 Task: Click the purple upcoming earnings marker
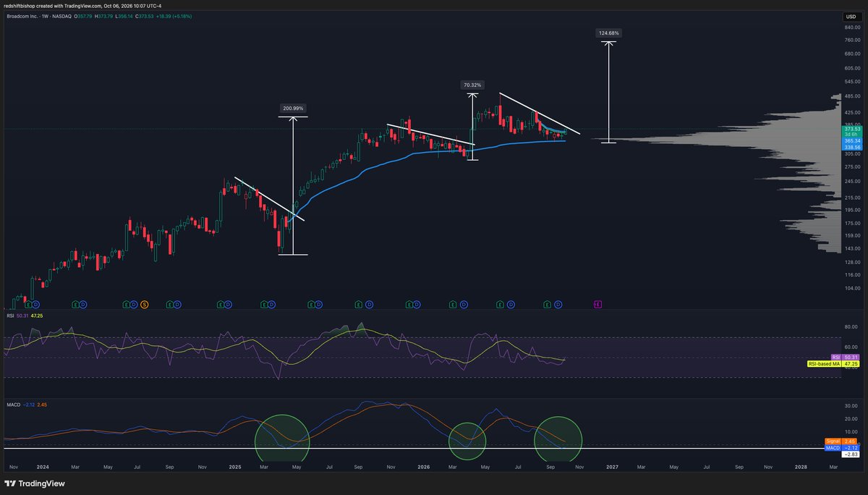[597, 304]
